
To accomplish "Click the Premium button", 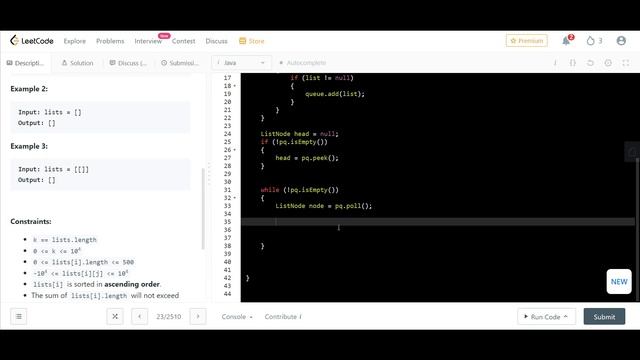I will pyautogui.click(x=527, y=41).
